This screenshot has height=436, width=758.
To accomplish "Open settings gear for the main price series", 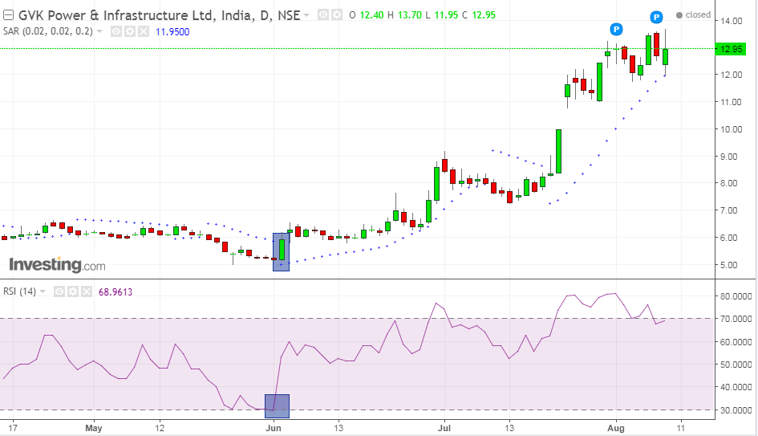I will tap(336, 15).
